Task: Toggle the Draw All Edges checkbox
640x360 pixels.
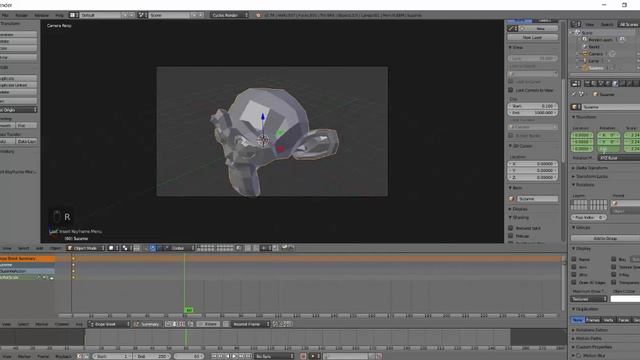Action: click(574, 282)
